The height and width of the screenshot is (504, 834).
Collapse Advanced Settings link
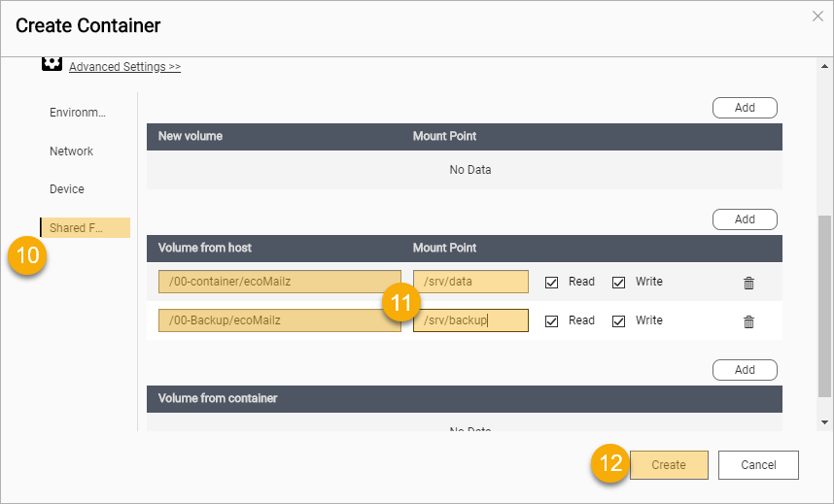click(125, 67)
